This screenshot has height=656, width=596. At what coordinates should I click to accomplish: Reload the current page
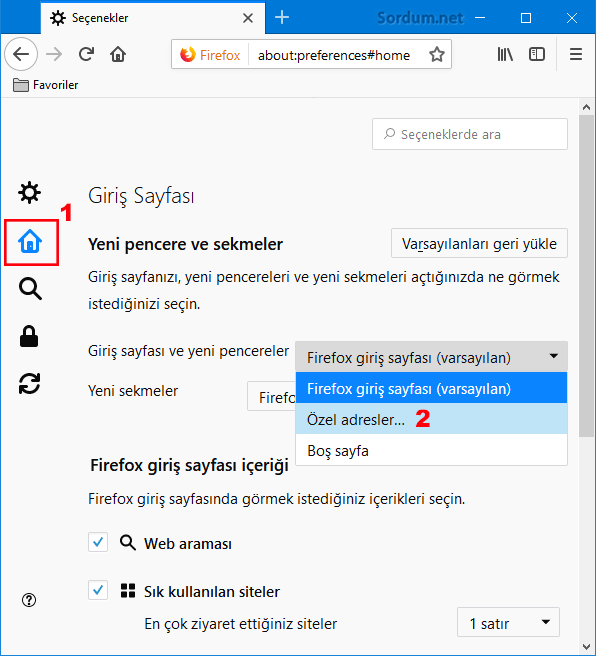pos(87,54)
